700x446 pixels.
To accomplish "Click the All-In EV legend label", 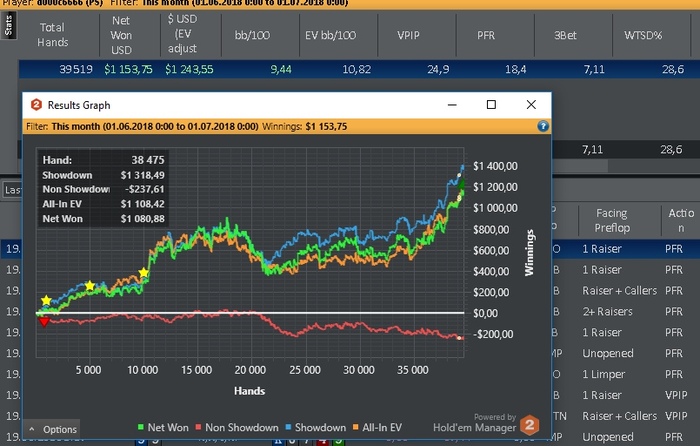I will (382, 427).
